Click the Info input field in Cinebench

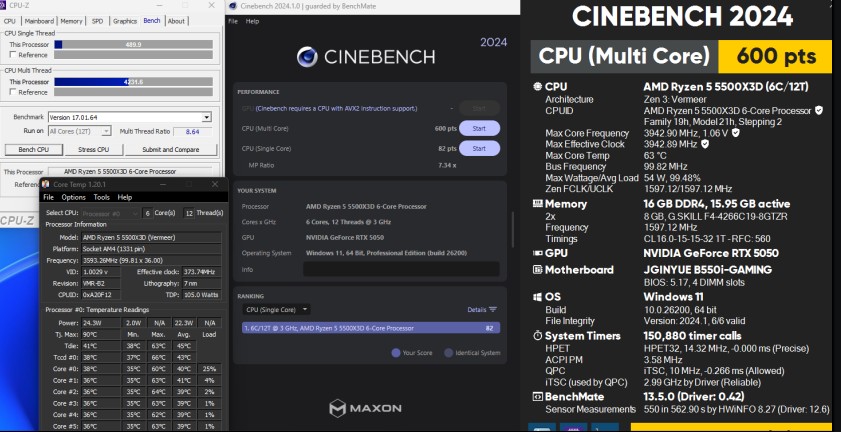pyautogui.click(x=401, y=269)
